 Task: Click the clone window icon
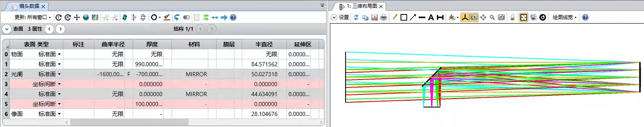[533, 18]
